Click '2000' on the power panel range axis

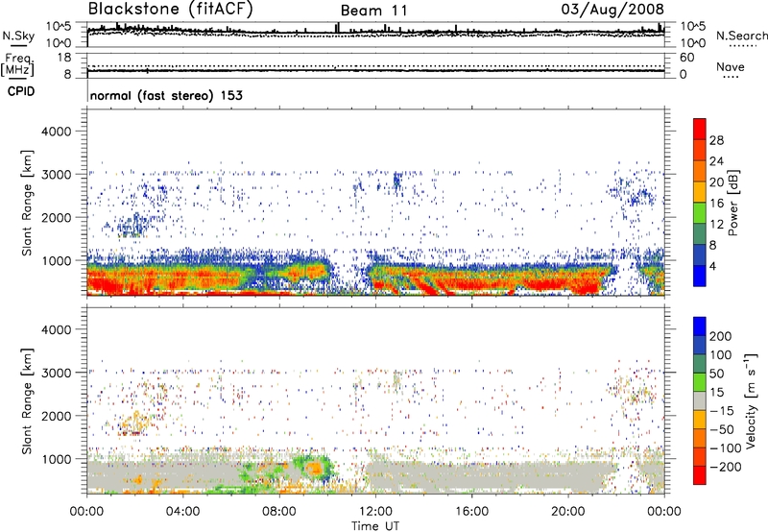click(56, 217)
